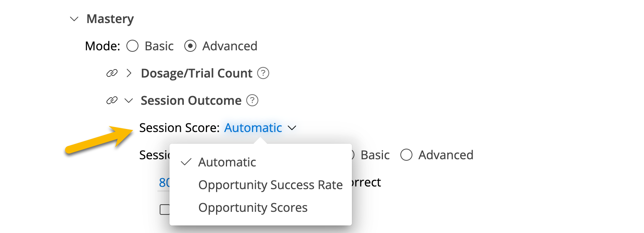This screenshot has height=233, width=644.
Task: Open help for Dosage/Trial Count
Action: pyautogui.click(x=263, y=73)
